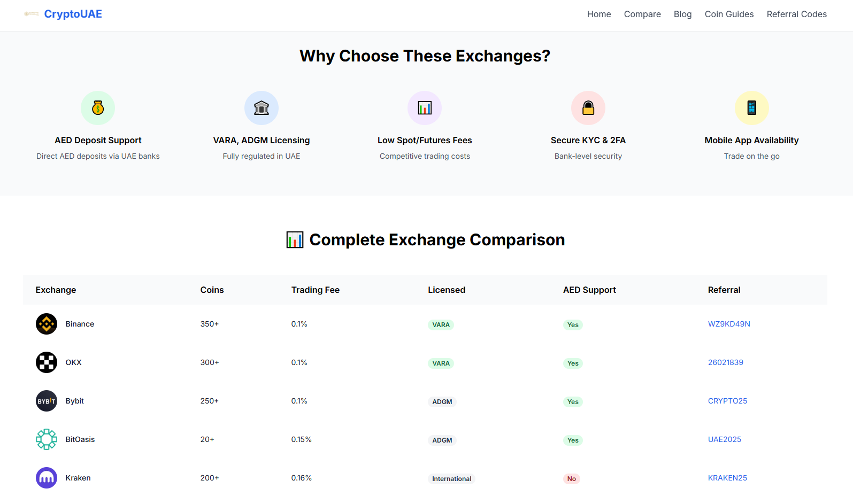Click the 350+ coins value for Binance
853x504 pixels.
coord(210,324)
